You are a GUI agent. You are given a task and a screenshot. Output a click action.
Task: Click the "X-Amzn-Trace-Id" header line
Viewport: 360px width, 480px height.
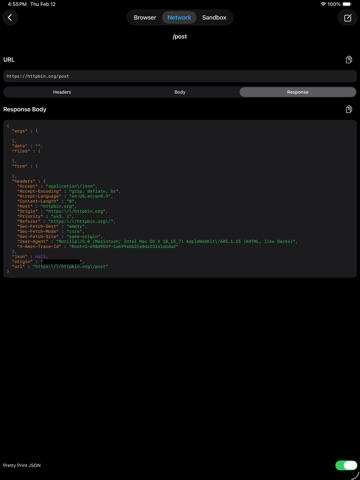[x=98, y=246]
